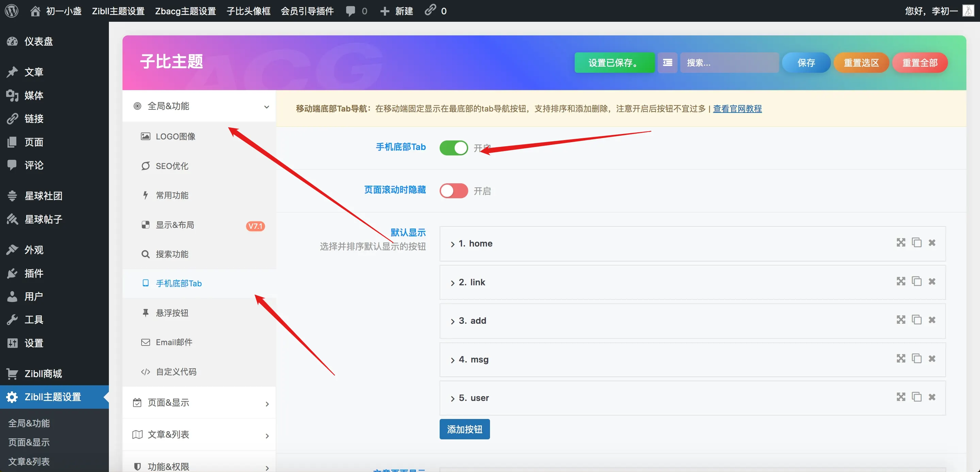
Task: Expand the 页面&显示 section
Action: (199, 403)
